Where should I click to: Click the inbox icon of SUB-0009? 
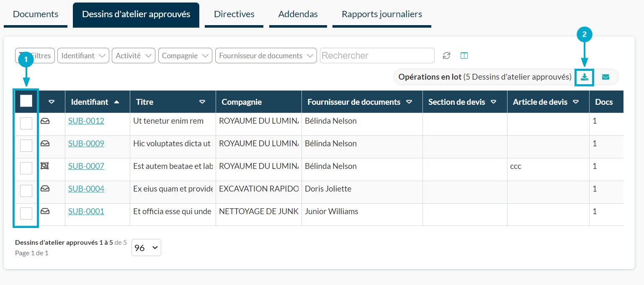[x=45, y=143]
